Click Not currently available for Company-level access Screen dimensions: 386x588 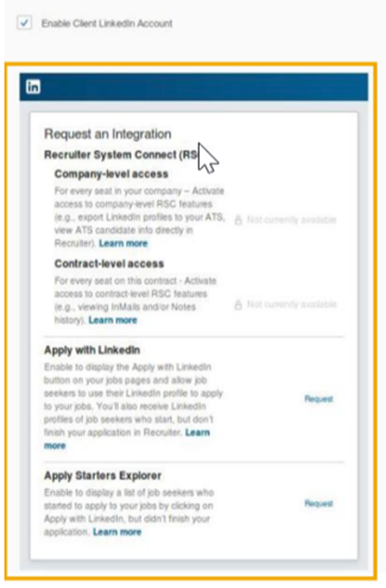291,220
